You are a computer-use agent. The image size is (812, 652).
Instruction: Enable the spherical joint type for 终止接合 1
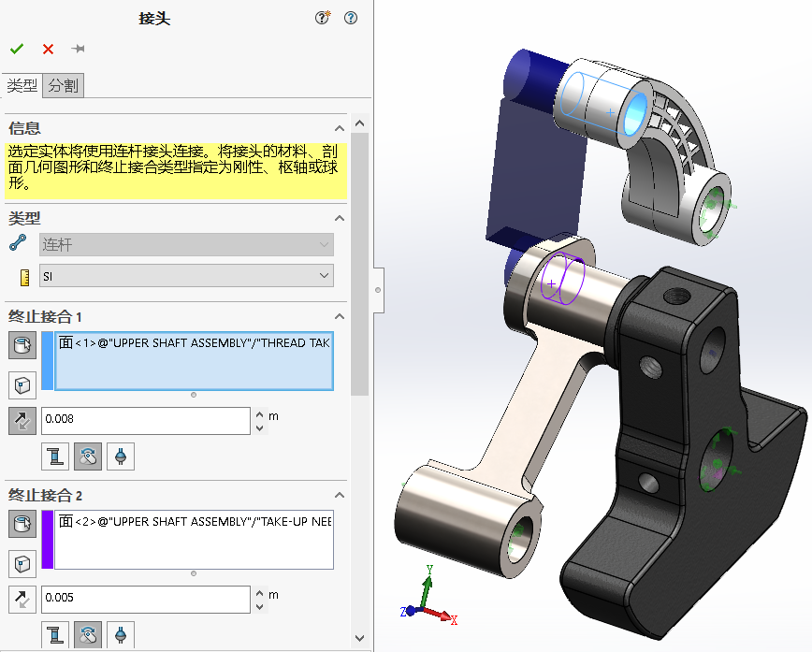coord(120,456)
